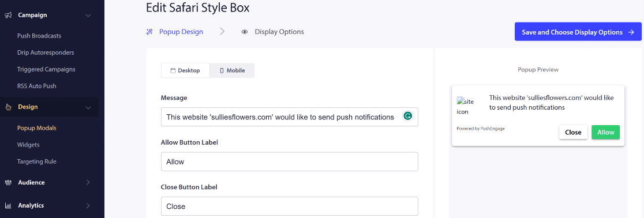Click the Analytics bar chart icon
644x218 pixels.
click(x=8, y=205)
